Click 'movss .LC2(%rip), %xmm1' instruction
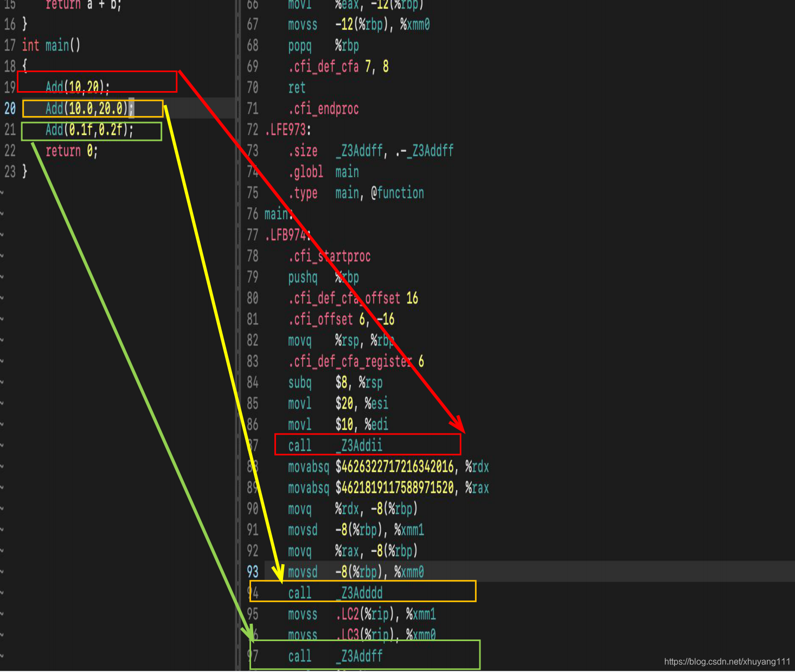 (x=362, y=614)
